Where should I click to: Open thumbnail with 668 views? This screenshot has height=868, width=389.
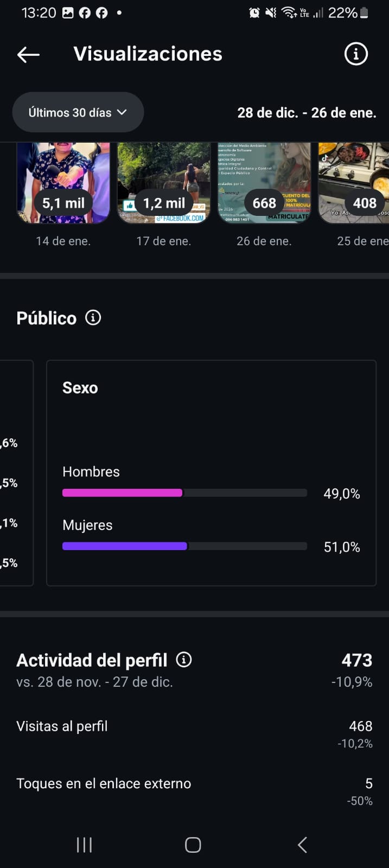click(264, 182)
